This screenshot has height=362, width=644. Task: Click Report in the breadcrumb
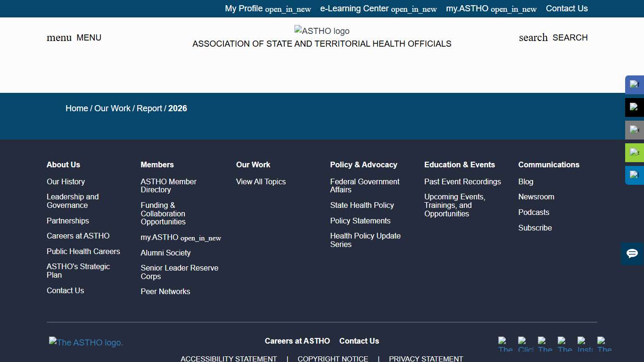(x=149, y=108)
